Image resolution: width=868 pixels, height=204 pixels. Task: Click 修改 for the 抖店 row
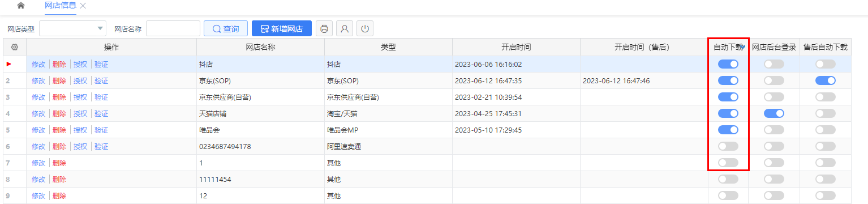click(38, 65)
